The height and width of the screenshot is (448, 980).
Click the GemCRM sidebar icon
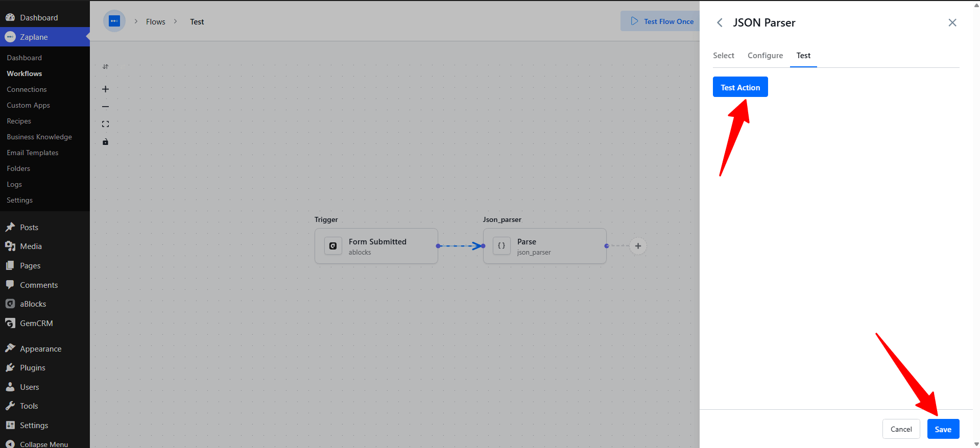(10, 323)
